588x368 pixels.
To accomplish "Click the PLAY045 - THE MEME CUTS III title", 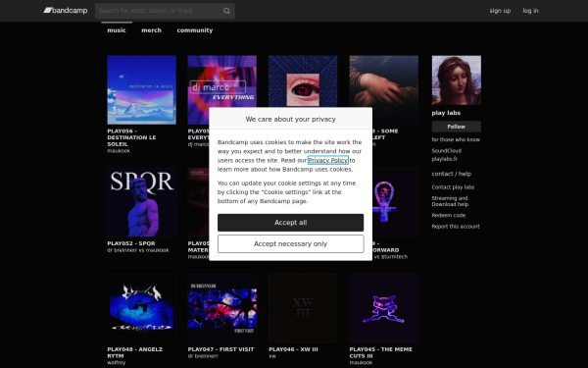I will (x=380, y=352).
